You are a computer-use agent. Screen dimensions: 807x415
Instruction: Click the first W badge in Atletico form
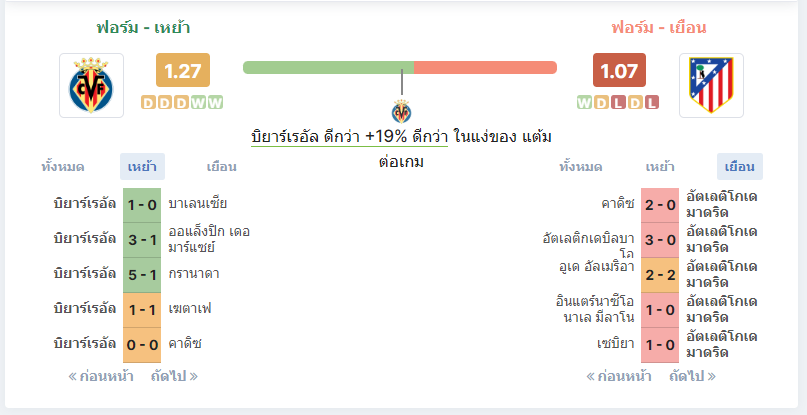point(584,103)
